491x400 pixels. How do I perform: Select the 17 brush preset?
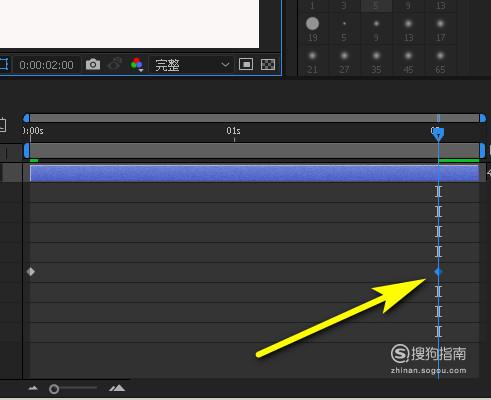[x=440, y=29]
